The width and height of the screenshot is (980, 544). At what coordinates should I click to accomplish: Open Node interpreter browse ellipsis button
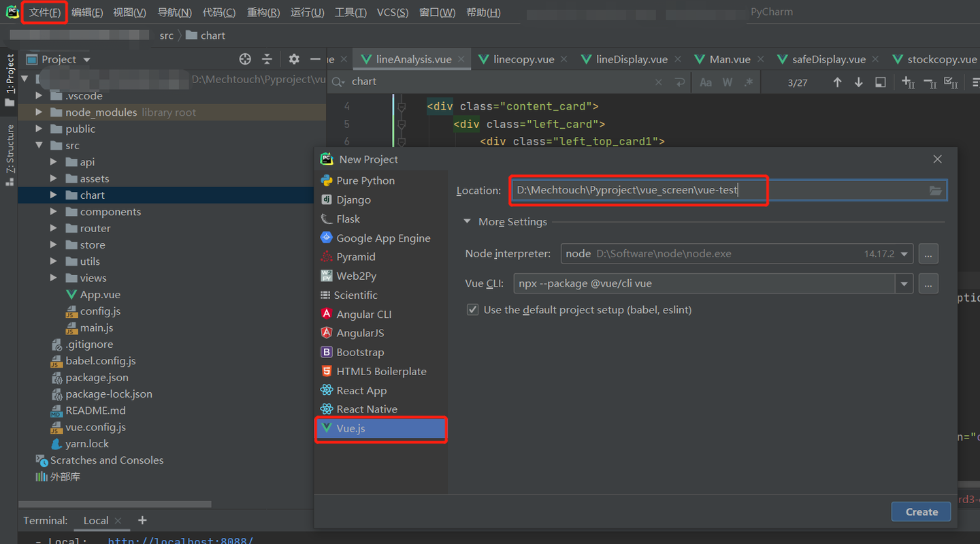(x=928, y=253)
